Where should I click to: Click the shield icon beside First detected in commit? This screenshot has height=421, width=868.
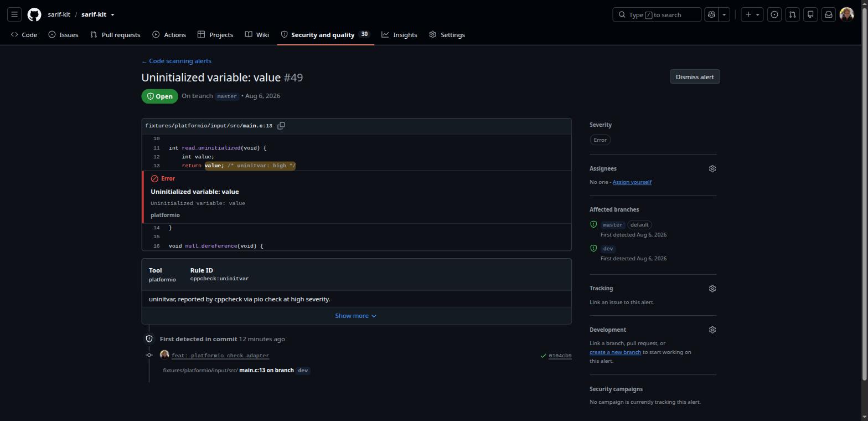149,338
